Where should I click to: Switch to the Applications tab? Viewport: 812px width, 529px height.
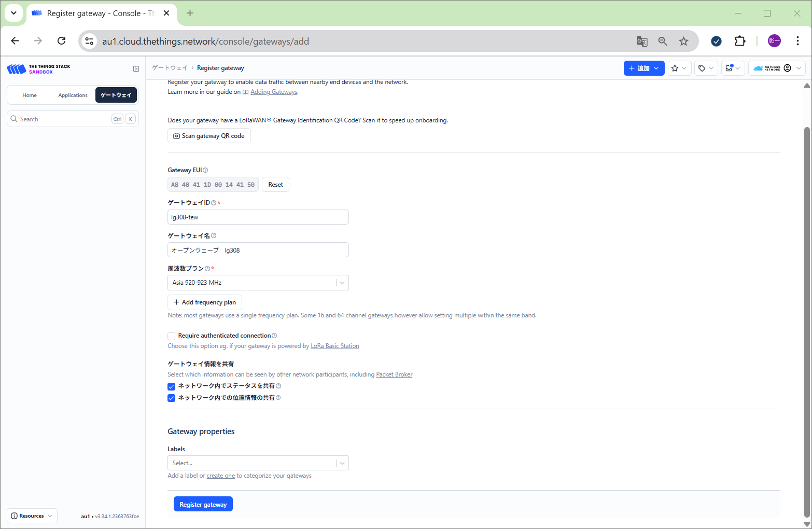[x=73, y=95]
